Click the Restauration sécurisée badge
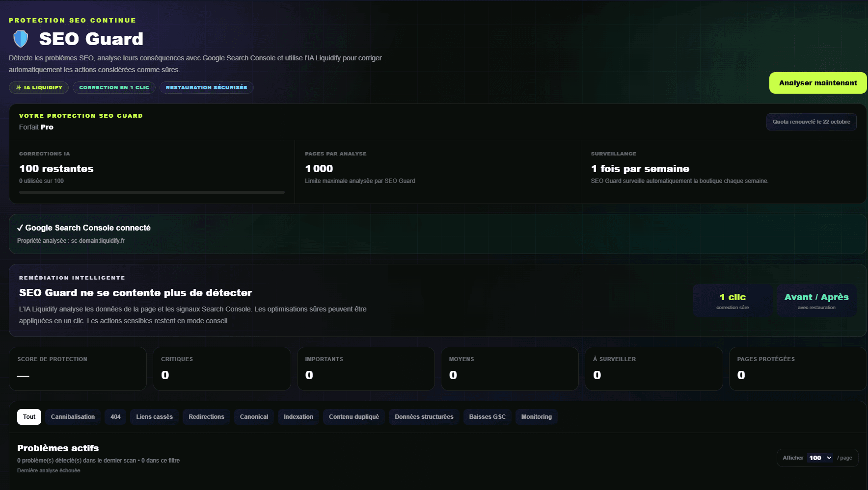 tap(206, 87)
